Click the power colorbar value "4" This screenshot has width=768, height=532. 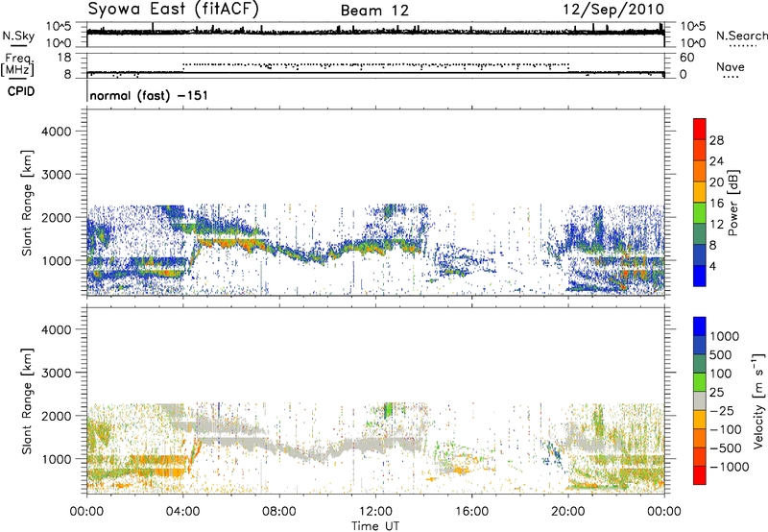(712, 266)
